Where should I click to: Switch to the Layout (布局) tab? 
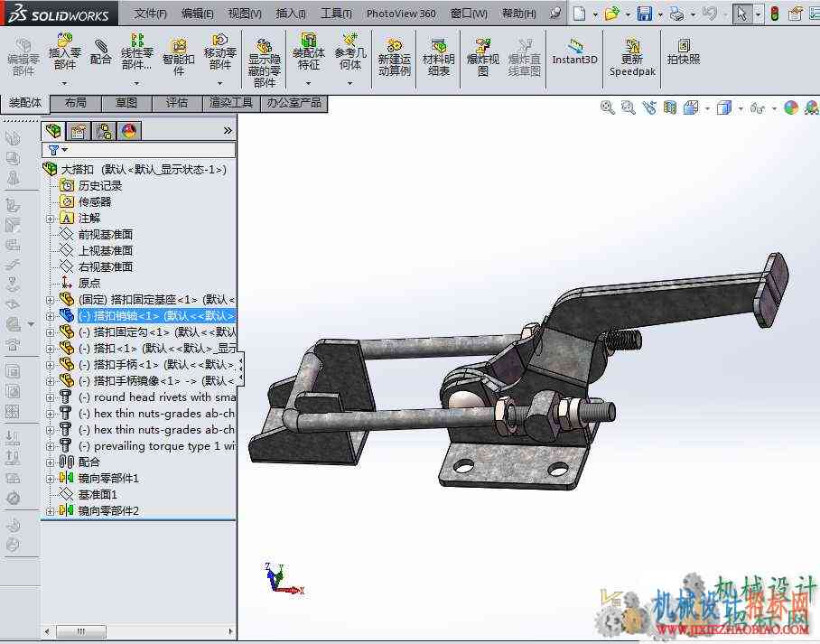76,103
